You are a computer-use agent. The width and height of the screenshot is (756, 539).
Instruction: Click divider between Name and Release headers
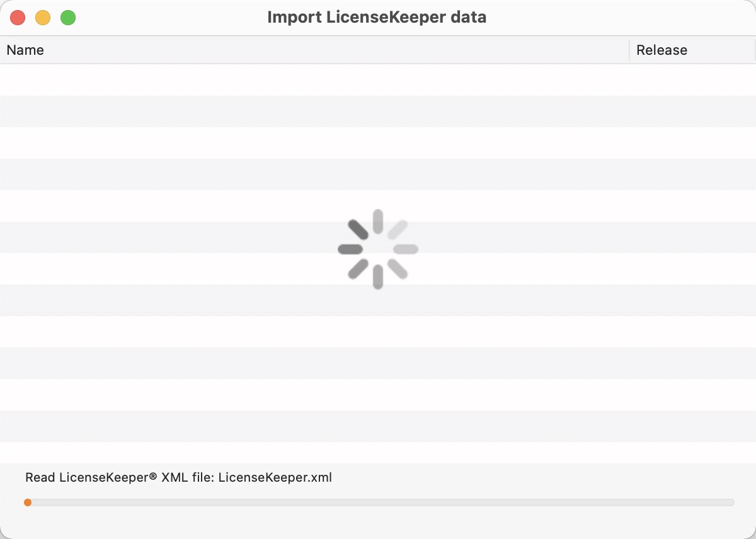pyautogui.click(x=629, y=50)
